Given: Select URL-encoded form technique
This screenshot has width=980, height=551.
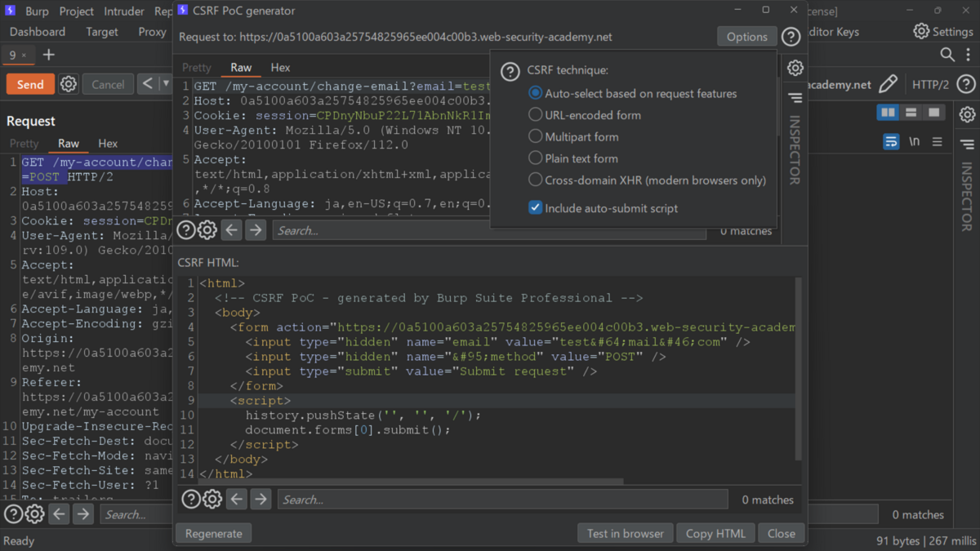Looking at the screenshot, I should click(x=585, y=115).
